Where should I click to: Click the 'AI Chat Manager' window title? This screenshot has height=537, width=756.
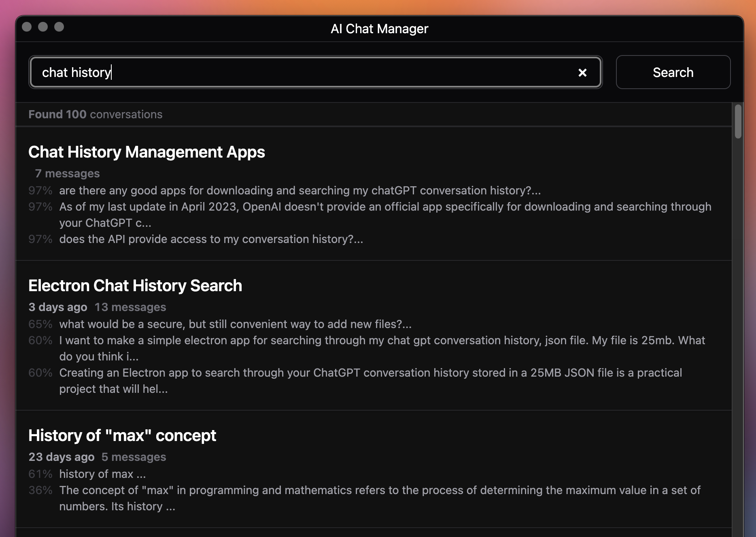(x=379, y=29)
